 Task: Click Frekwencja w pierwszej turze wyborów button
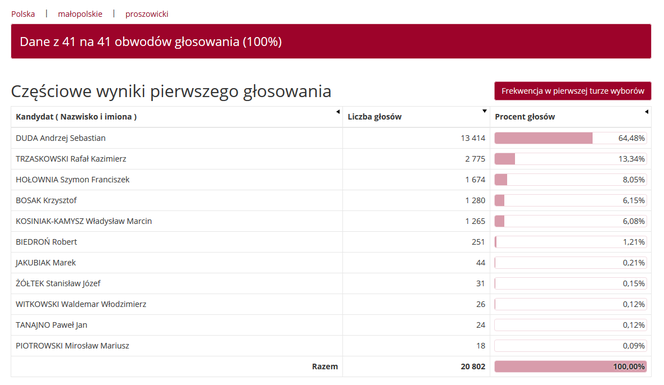(573, 91)
